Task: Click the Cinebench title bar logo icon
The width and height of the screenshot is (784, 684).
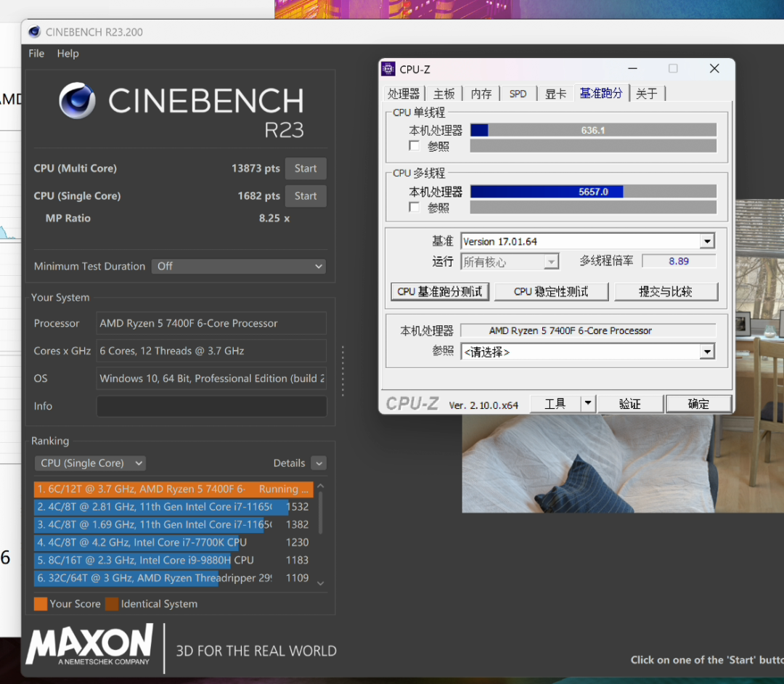Action: 35,32
